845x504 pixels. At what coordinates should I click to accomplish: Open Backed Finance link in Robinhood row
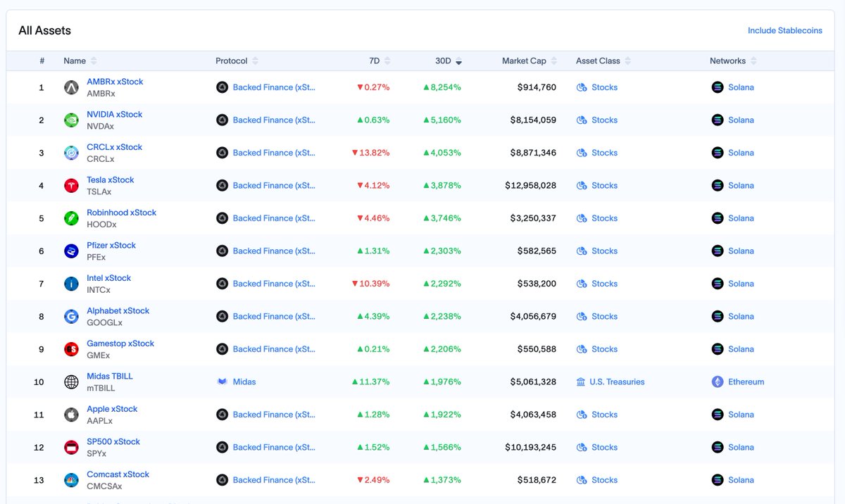pyautogui.click(x=274, y=218)
